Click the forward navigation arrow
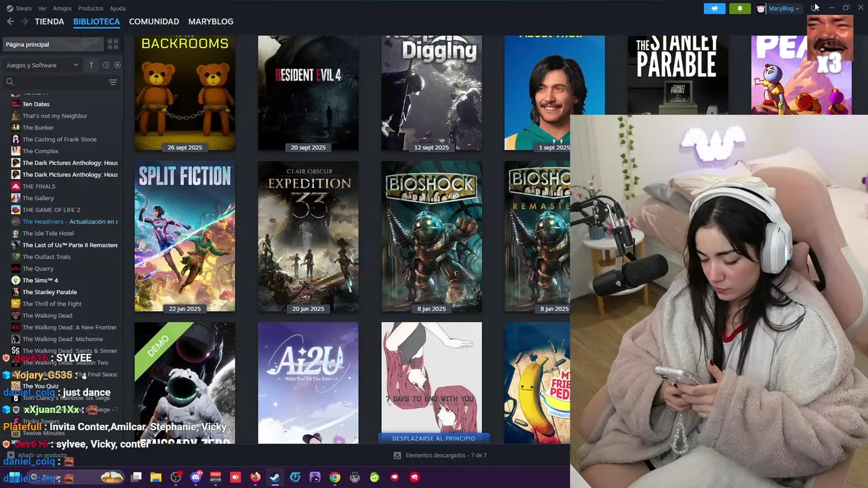868x488 pixels. point(24,22)
